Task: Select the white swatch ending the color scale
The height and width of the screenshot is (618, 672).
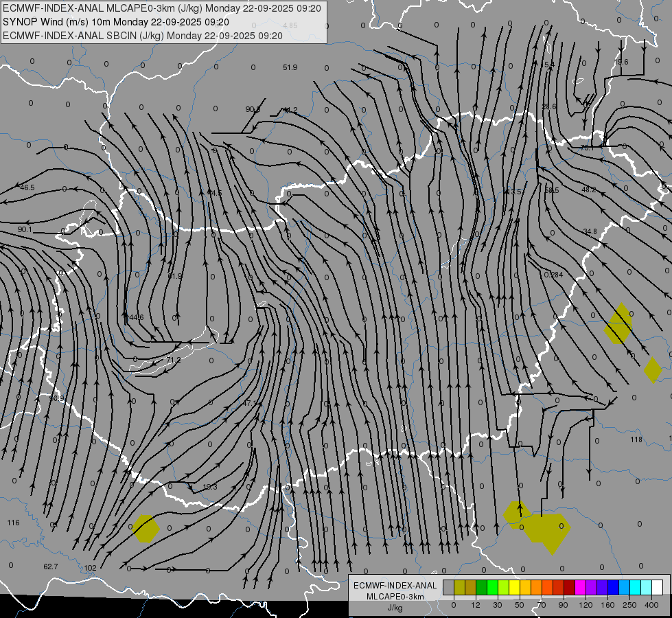Action: point(658,588)
